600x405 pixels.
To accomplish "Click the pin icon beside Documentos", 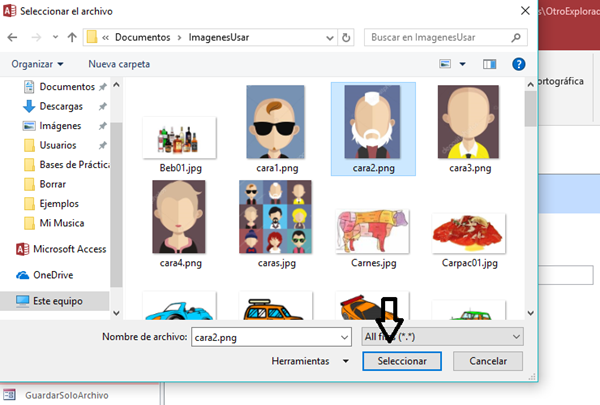I will click(103, 87).
